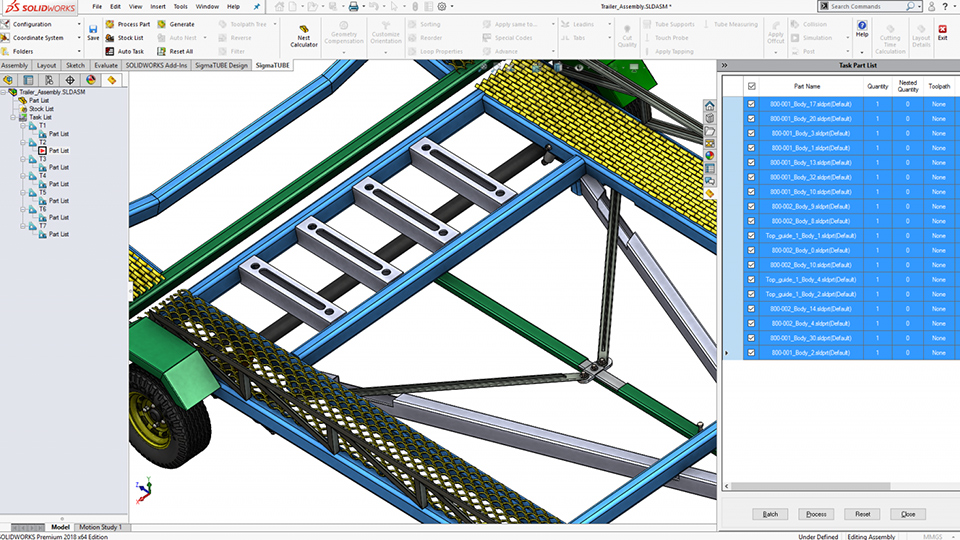The image size is (960, 540).
Task: Click SOLIDWORKS Resources home icon in task pane
Action: (x=710, y=106)
